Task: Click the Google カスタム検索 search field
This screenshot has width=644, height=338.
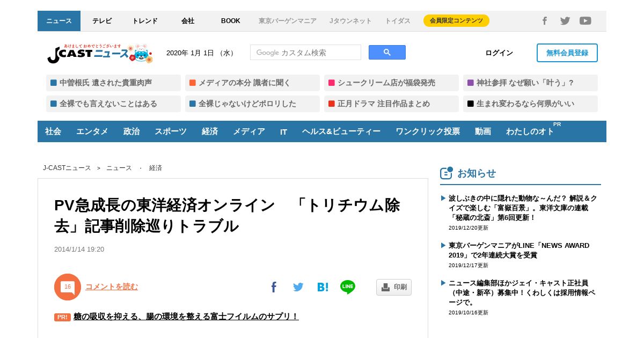Action: click(x=305, y=53)
